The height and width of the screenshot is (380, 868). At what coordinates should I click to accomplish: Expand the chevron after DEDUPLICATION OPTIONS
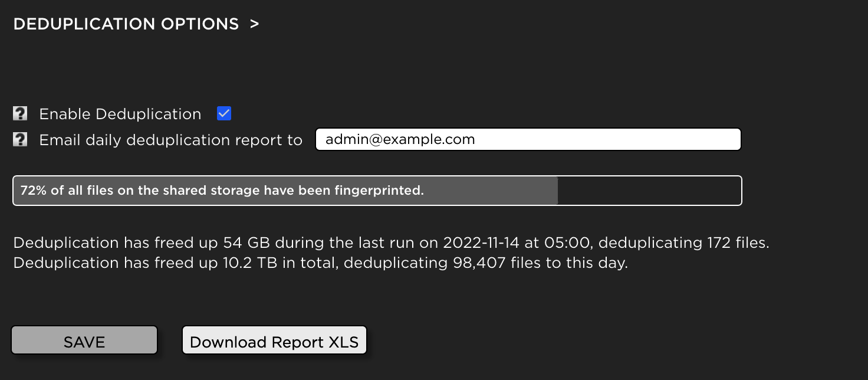coord(254,24)
